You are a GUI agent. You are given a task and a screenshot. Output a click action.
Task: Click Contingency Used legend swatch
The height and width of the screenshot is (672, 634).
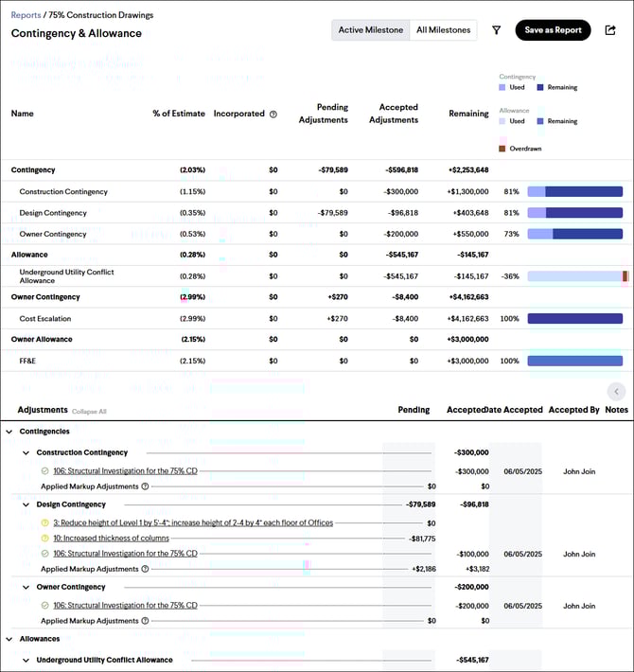(x=502, y=87)
